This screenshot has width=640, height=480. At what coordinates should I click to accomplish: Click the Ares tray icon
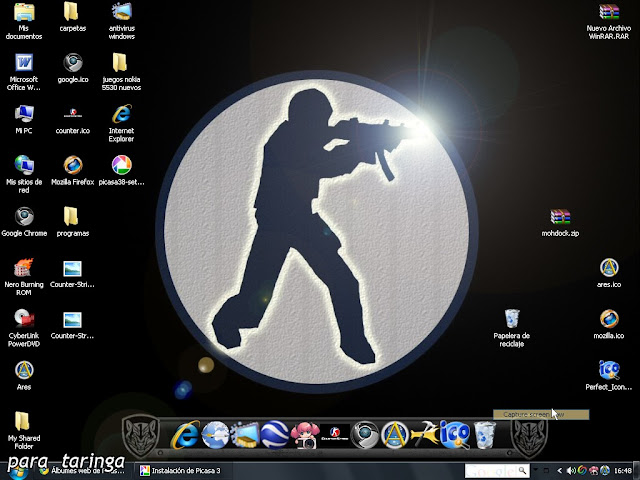[x=604, y=471]
